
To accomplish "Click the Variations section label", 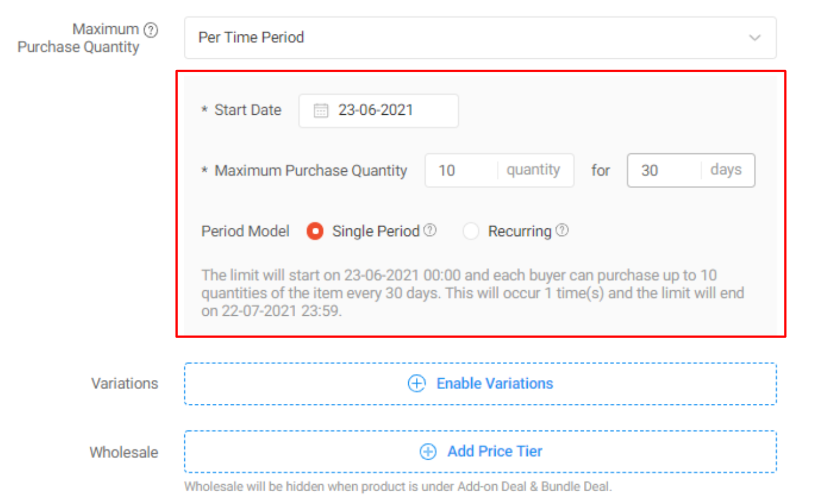I will point(124,383).
